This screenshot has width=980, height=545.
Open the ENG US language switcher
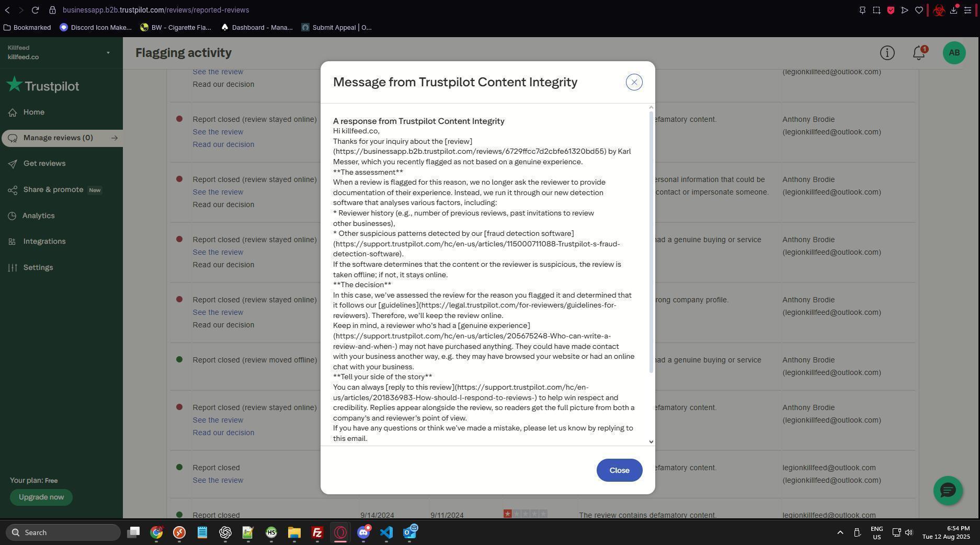click(877, 532)
